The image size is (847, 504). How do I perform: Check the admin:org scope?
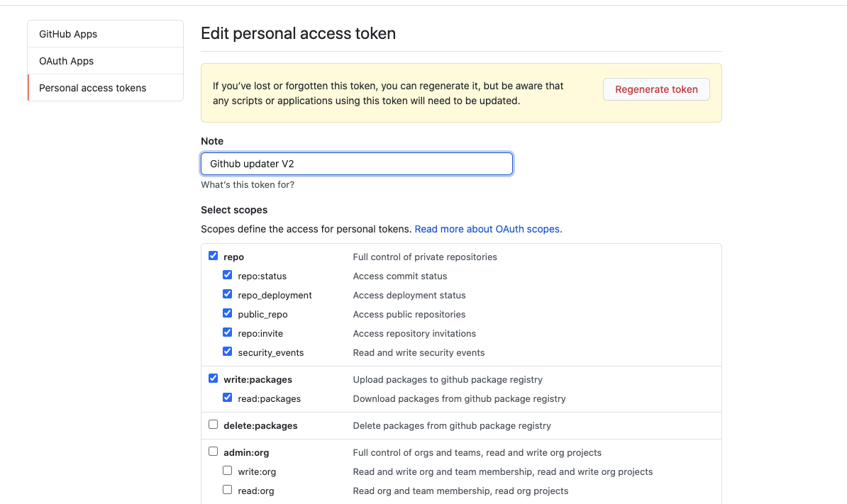pyautogui.click(x=213, y=451)
